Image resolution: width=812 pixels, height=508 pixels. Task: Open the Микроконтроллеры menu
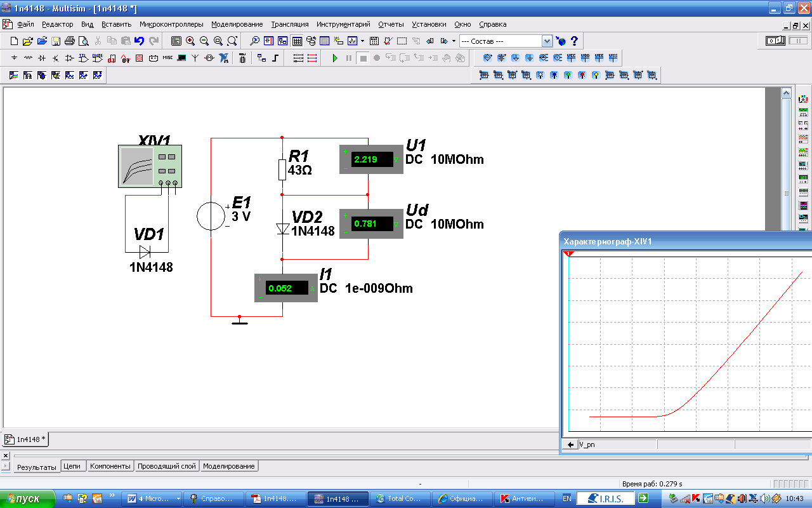coord(171,24)
